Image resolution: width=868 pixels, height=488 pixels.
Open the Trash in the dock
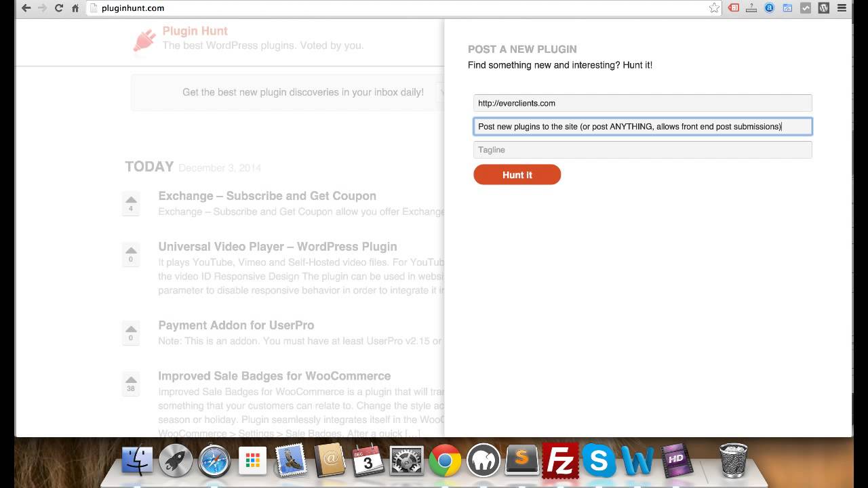(x=733, y=461)
